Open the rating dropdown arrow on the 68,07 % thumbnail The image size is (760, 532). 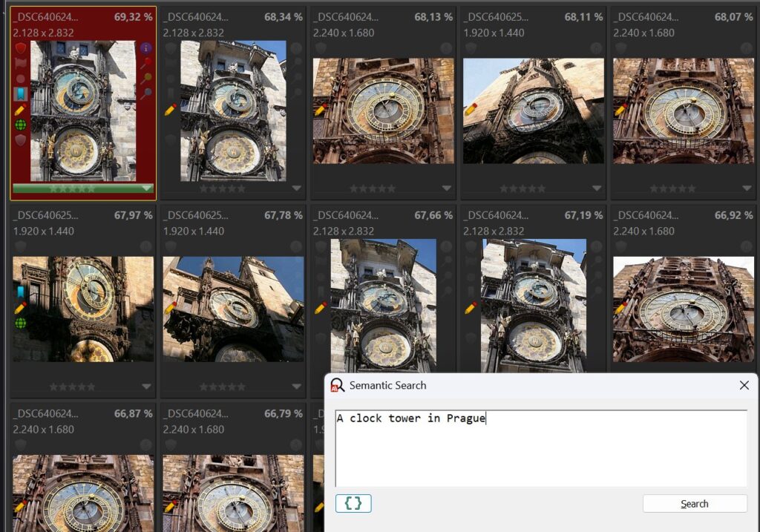point(747,188)
